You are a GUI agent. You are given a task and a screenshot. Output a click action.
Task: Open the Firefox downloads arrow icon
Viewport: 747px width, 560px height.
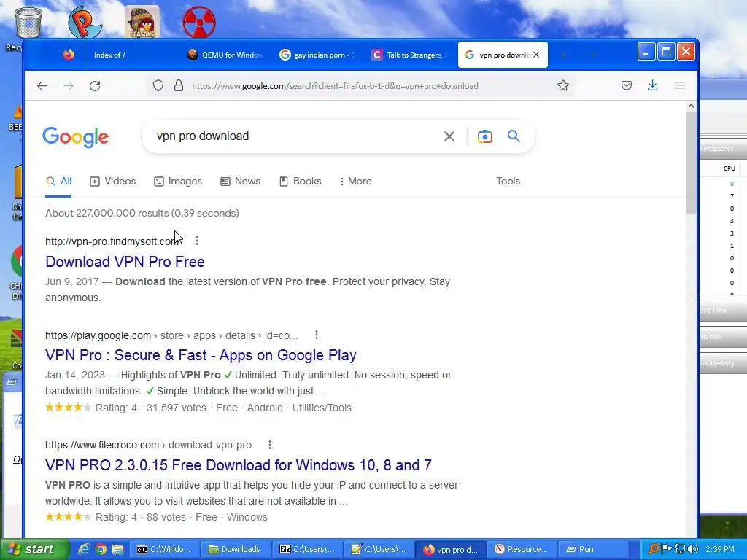(x=653, y=86)
